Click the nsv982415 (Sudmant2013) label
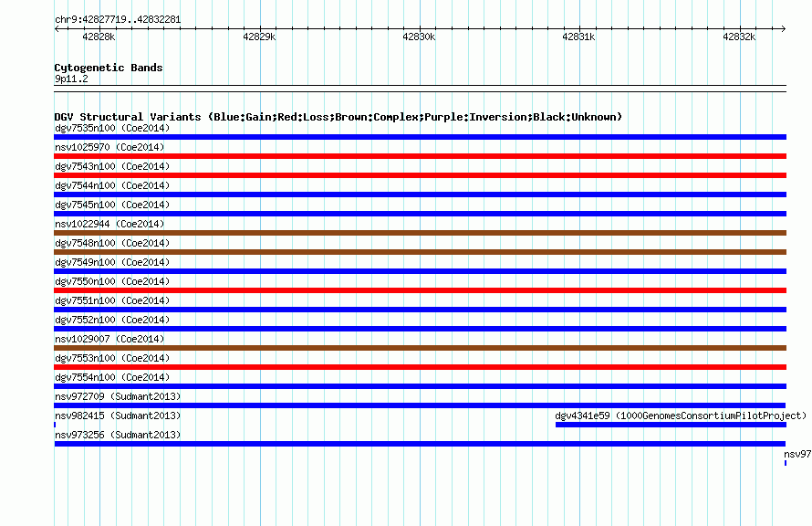Screen dimensions: 812x526 (x=118, y=416)
